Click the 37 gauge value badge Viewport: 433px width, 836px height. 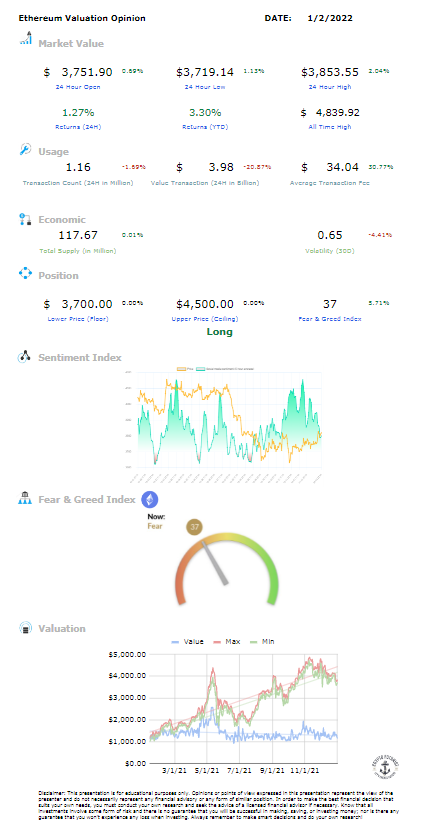click(195, 527)
